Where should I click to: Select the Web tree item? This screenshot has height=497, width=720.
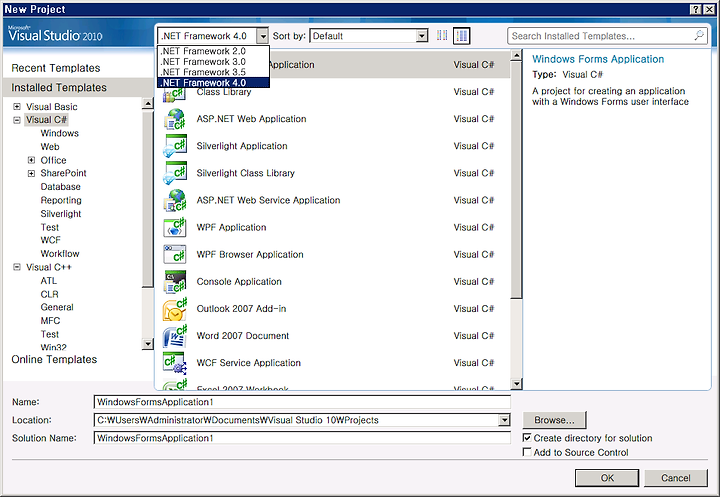pyautogui.click(x=50, y=147)
